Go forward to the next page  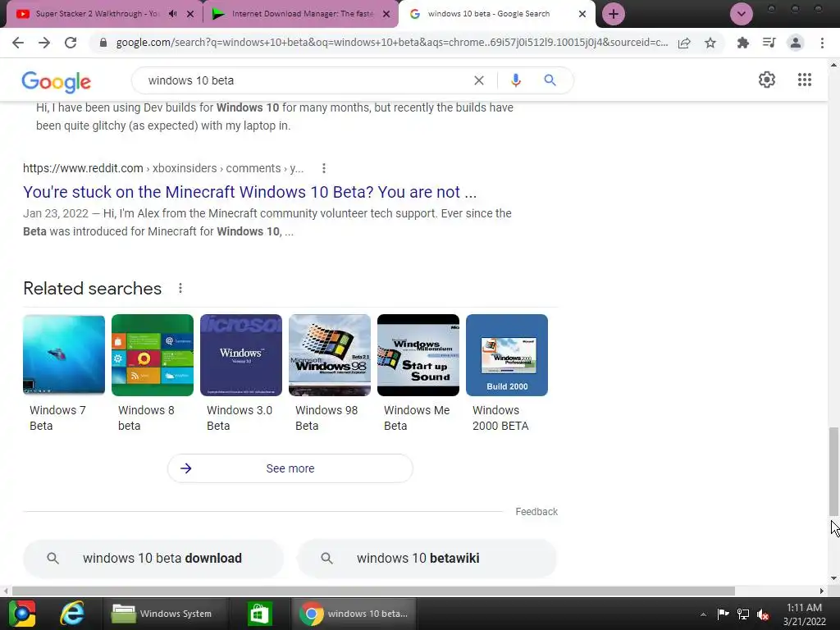tap(44, 43)
